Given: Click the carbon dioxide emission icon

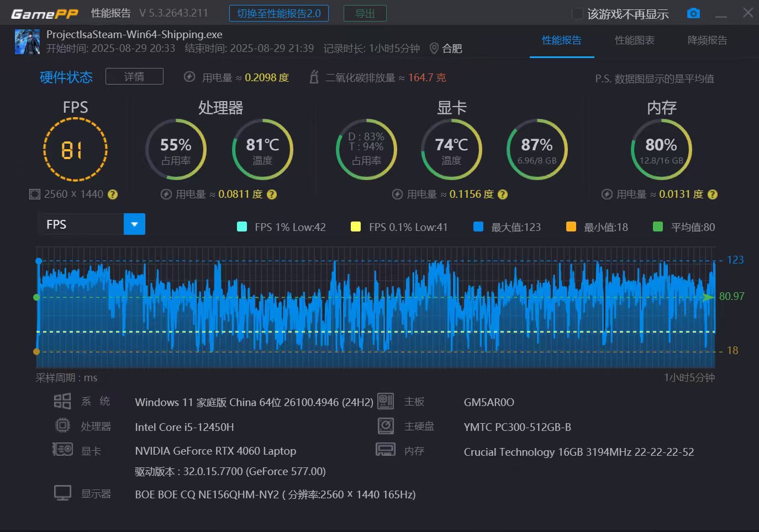Looking at the screenshot, I should click(314, 77).
